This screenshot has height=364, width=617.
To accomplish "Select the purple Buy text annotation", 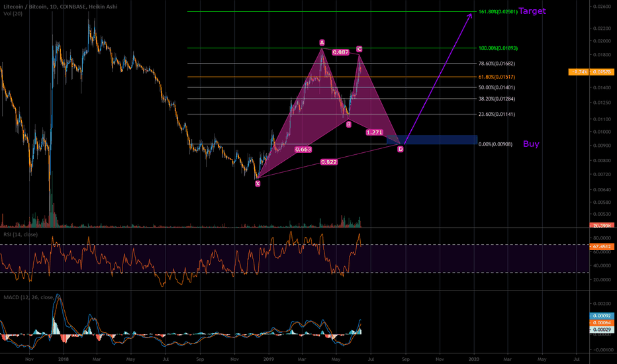I will 531,144.
